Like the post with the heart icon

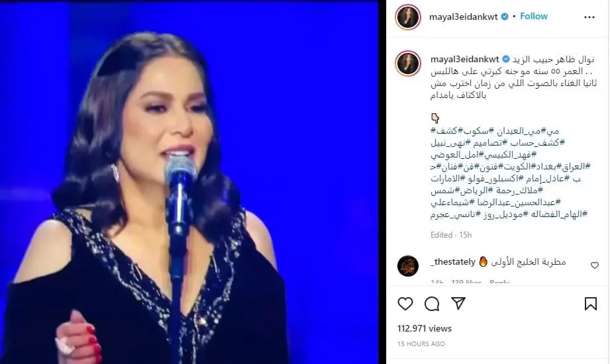[405, 304]
